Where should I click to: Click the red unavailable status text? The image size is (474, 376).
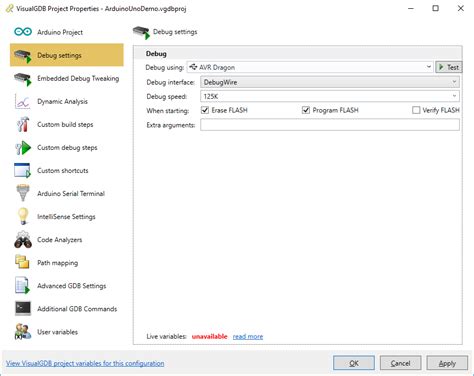coord(209,336)
